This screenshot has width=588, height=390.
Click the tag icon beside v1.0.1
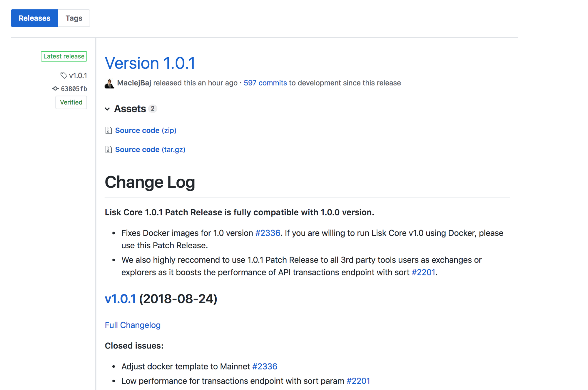coord(64,75)
